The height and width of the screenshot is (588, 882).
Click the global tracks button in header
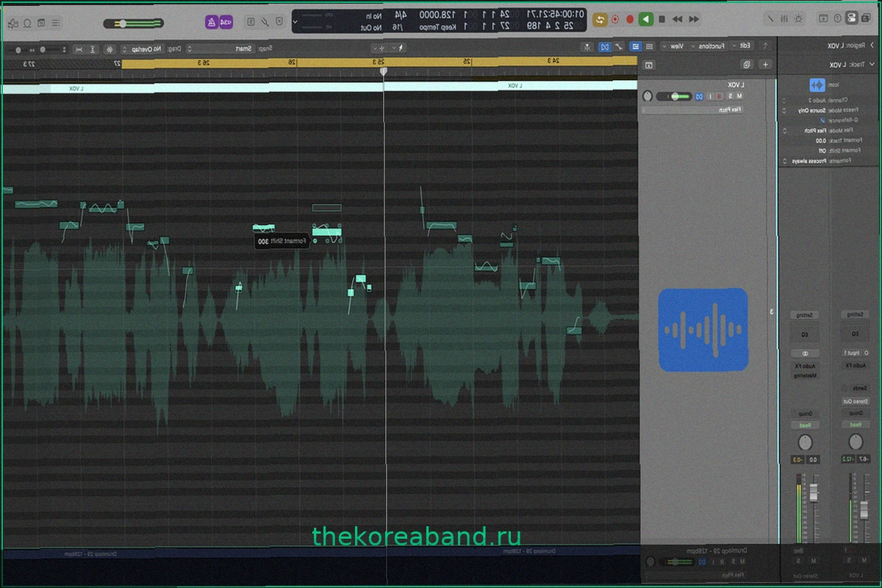point(649,65)
